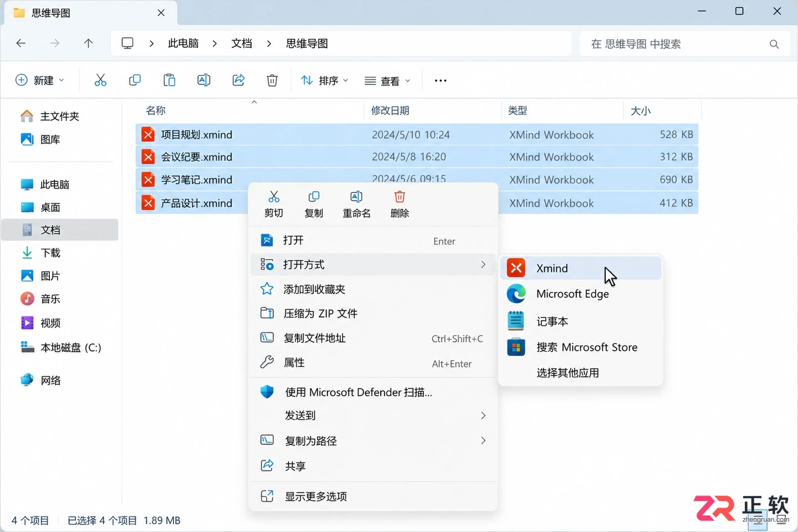The height and width of the screenshot is (532, 798).
Task: Go up one folder level arrow
Action: (x=88, y=43)
